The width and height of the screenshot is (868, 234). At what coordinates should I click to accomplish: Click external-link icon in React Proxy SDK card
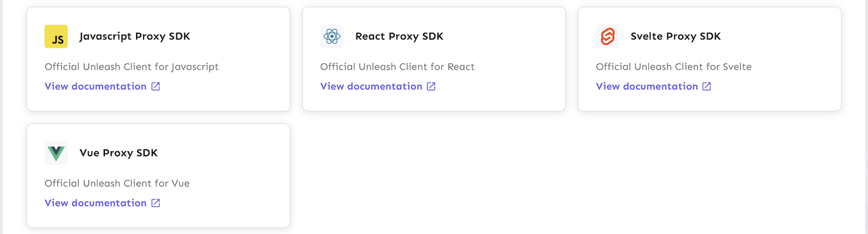pyautogui.click(x=431, y=86)
